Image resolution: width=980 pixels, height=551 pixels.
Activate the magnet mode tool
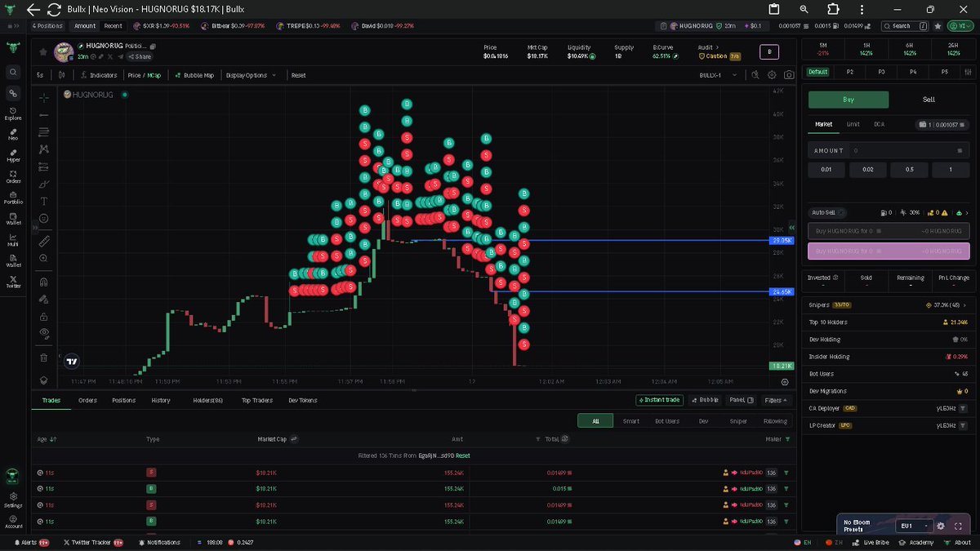tap(44, 282)
